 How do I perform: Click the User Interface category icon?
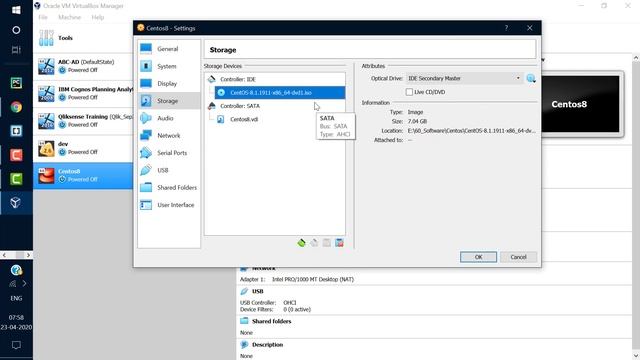(146, 205)
